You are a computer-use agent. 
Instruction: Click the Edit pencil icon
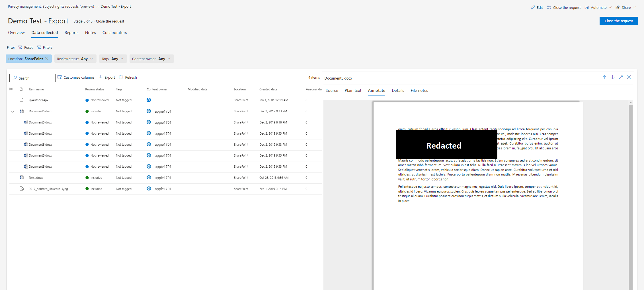[533, 7]
